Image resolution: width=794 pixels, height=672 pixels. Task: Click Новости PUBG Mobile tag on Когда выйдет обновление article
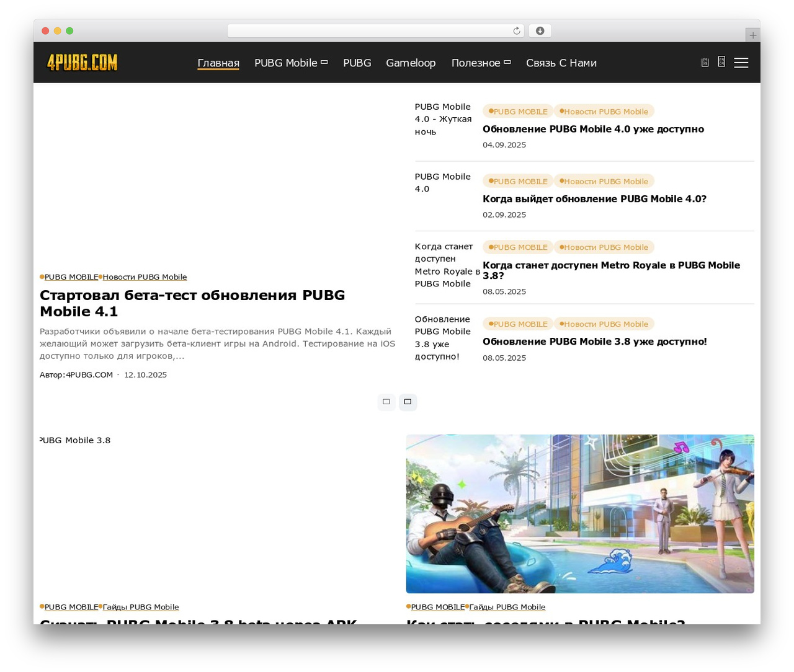[x=604, y=181]
